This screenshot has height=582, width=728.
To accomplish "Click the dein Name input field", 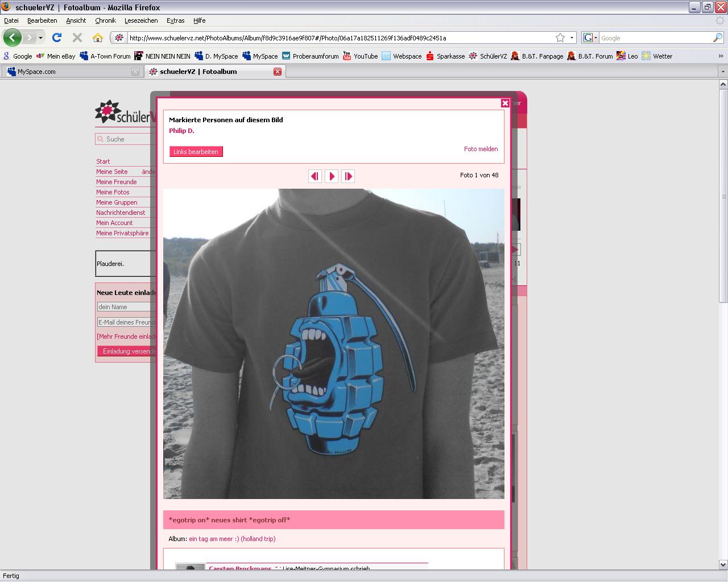I will coord(126,307).
